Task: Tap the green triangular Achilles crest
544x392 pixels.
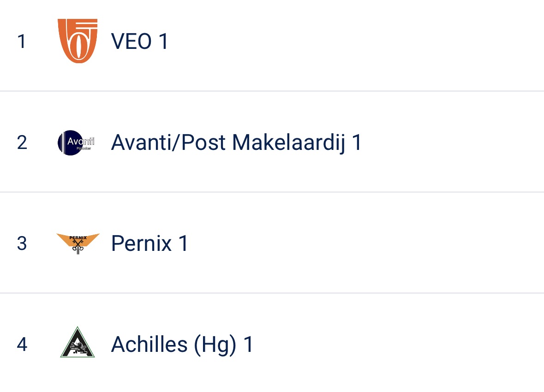Action: click(78, 342)
